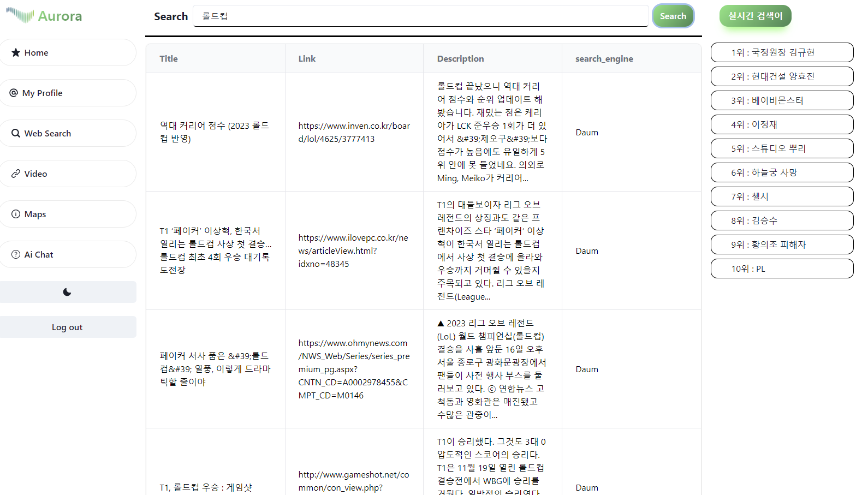Viewport: 868px width, 495px height.
Task: Select trending term 5위 스튜디오 뿌리
Action: [782, 148]
